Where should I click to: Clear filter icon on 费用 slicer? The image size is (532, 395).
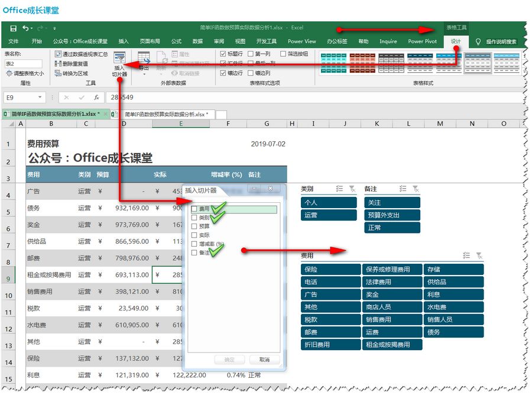479,255
